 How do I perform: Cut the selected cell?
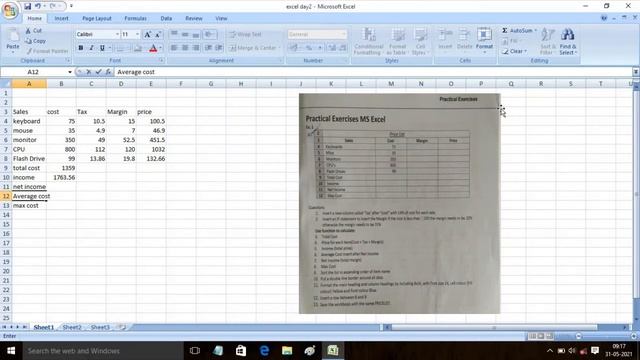coord(33,31)
